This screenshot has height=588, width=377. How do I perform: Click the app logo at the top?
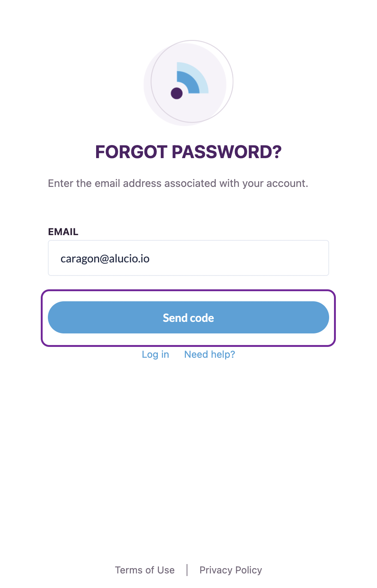pyautogui.click(x=188, y=82)
